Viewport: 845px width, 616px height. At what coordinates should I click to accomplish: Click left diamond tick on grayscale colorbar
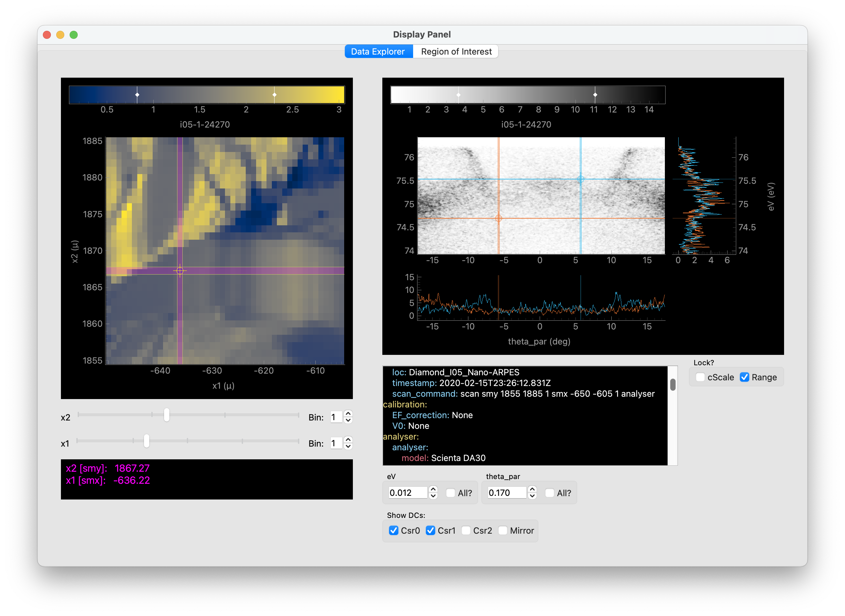(x=458, y=95)
